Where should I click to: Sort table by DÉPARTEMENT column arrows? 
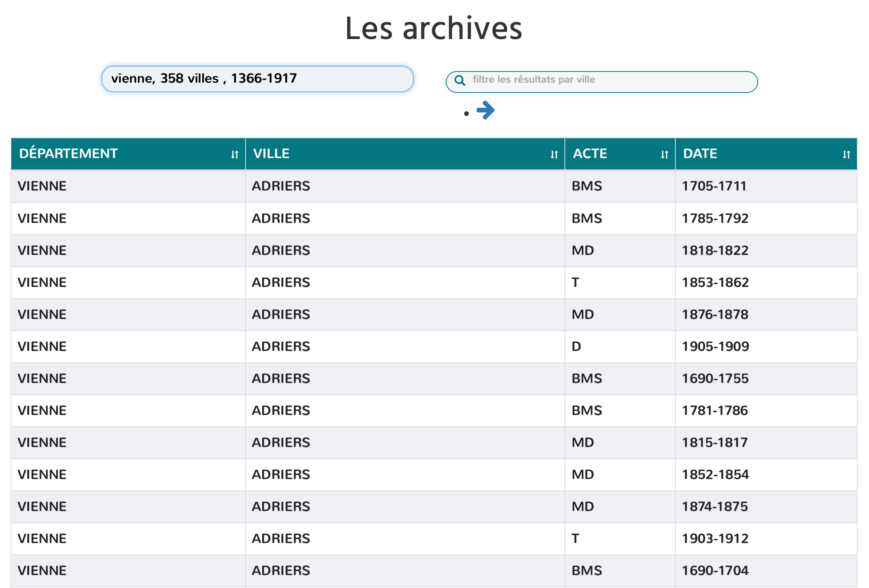click(x=235, y=155)
